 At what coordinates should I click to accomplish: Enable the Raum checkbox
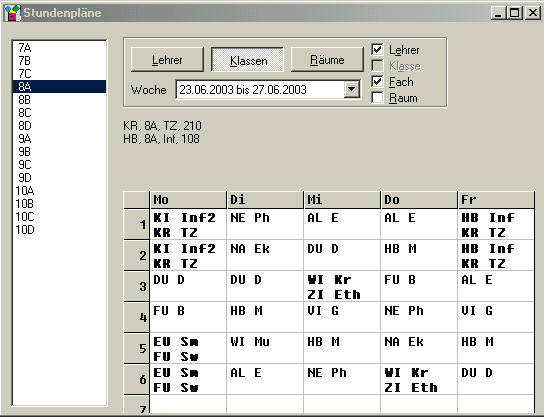point(377,97)
